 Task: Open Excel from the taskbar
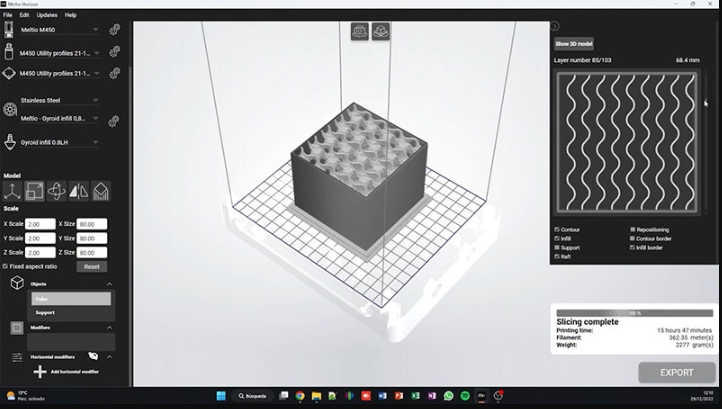415,396
